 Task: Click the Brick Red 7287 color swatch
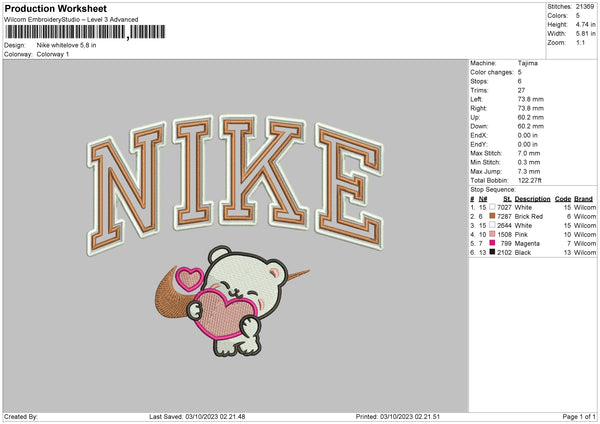point(492,216)
